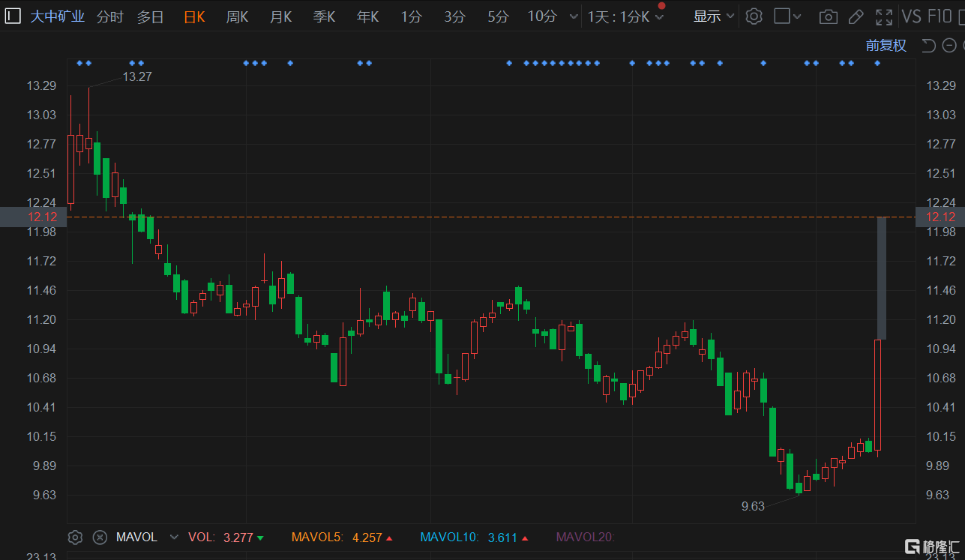965x560 pixels.
Task: Switch to 10分 ten-minute chart
Action: pos(542,16)
